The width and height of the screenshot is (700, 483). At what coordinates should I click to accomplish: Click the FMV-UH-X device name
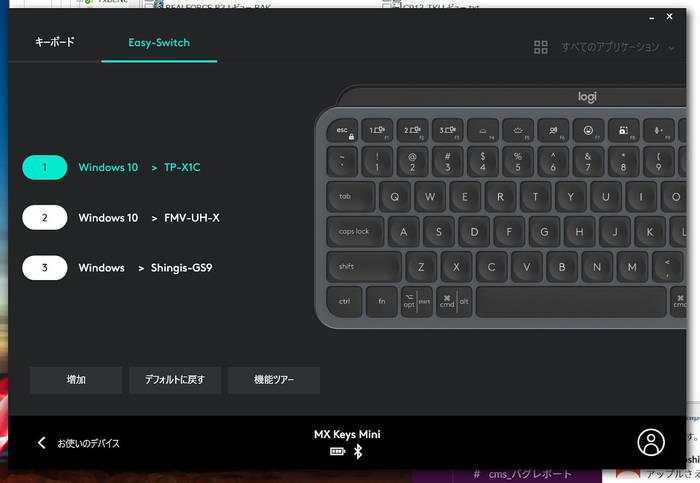pos(192,218)
